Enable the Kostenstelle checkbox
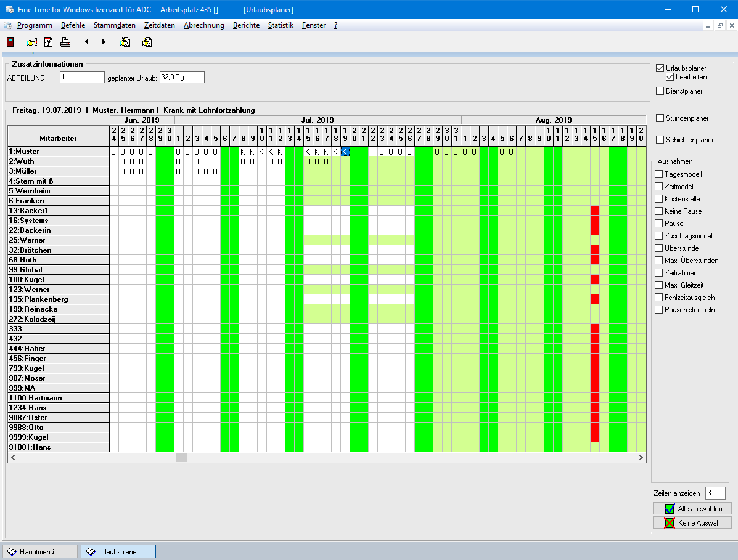 pyautogui.click(x=659, y=199)
